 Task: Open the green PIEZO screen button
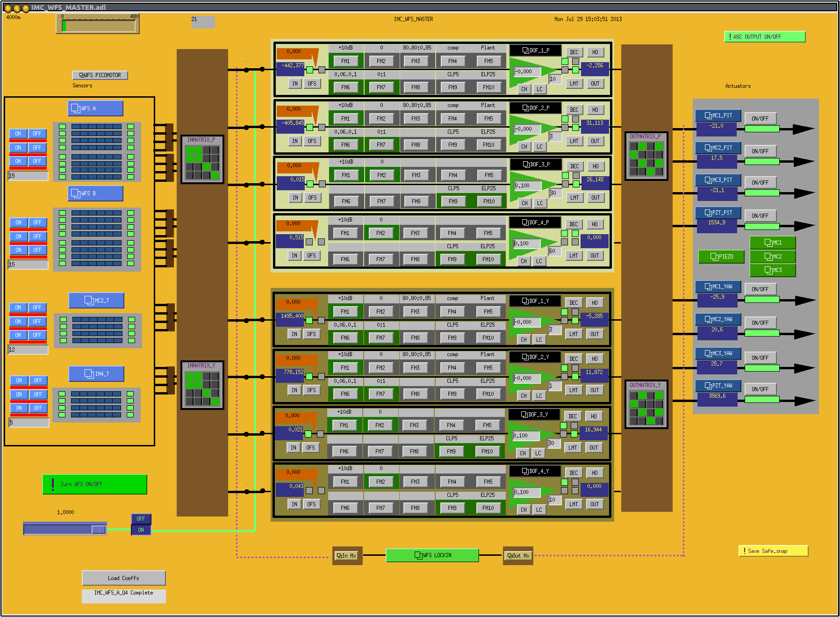coord(721,257)
